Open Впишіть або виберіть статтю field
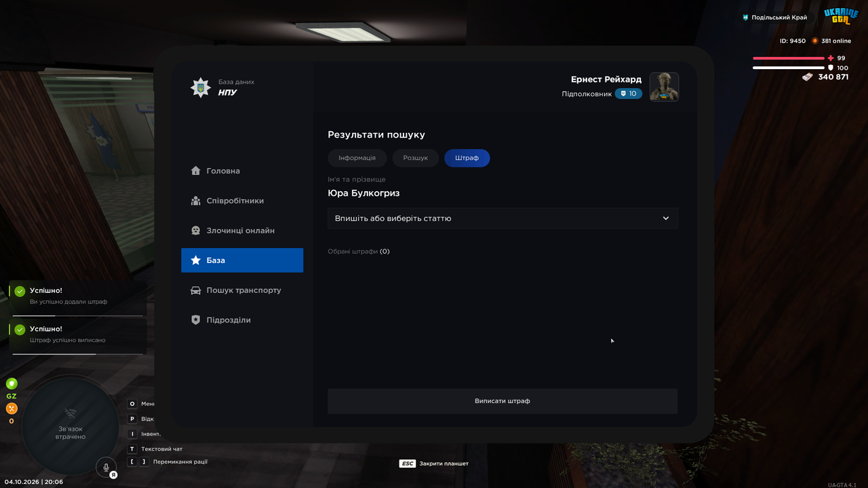This screenshot has height=488, width=868. click(502, 218)
